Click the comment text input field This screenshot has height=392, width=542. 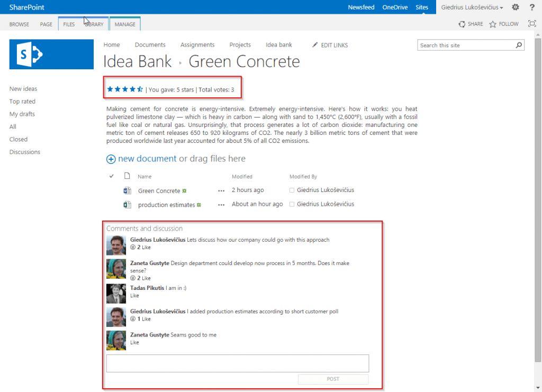(x=238, y=363)
